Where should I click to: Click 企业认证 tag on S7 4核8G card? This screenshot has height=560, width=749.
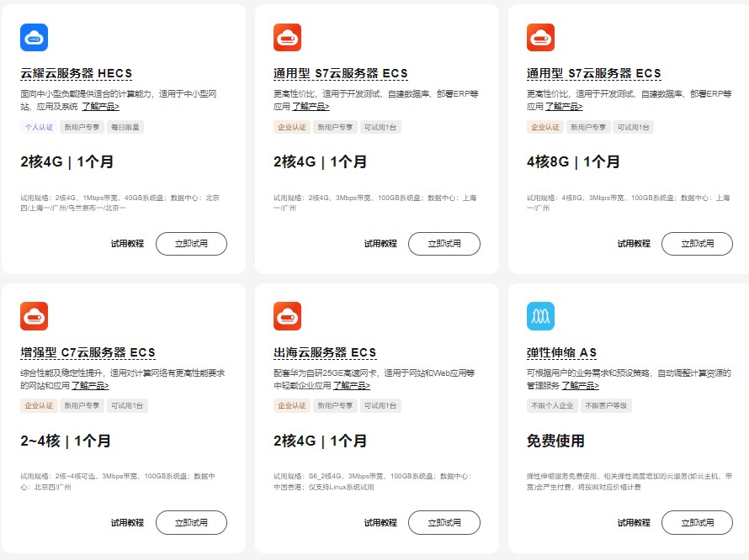pyautogui.click(x=545, y=127)
